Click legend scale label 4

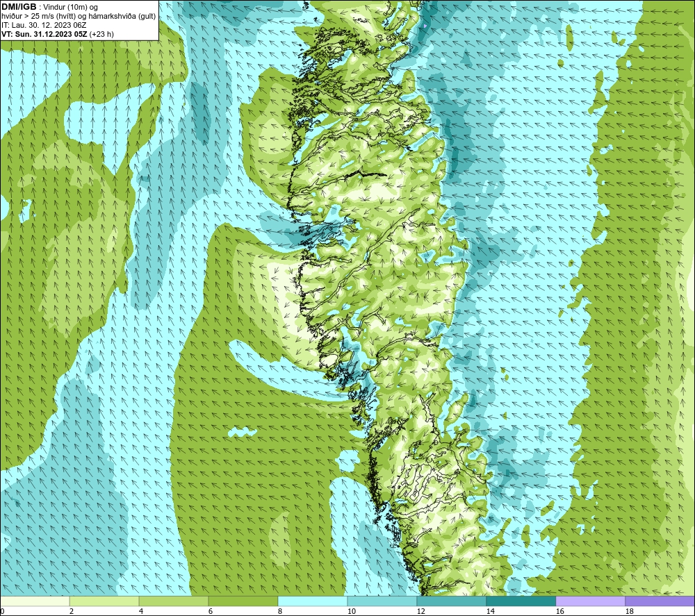point(141,611)
